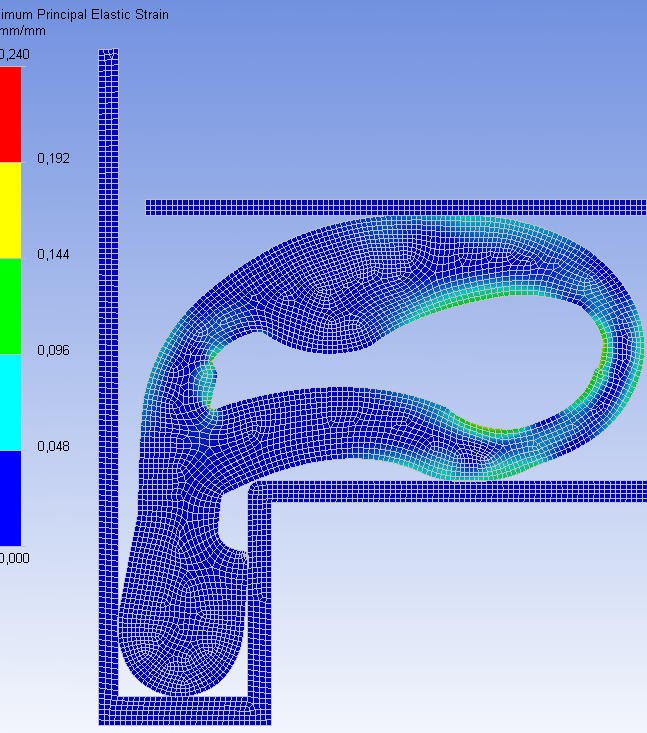647x733 pixels.
Task: Click the tall vertical left wall mesh
Action: (x=108, y=300)
